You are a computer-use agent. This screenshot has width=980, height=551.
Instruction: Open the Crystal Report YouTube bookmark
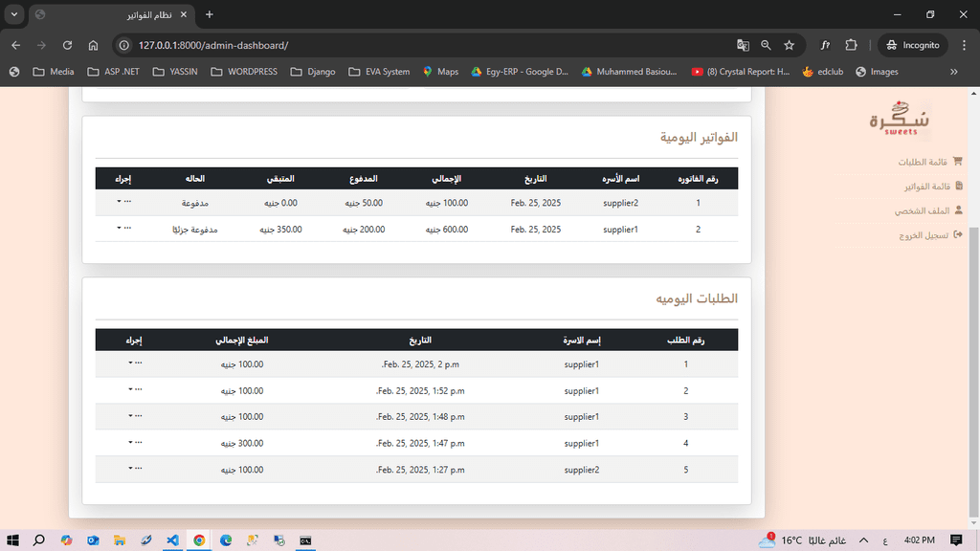point(741,72)
